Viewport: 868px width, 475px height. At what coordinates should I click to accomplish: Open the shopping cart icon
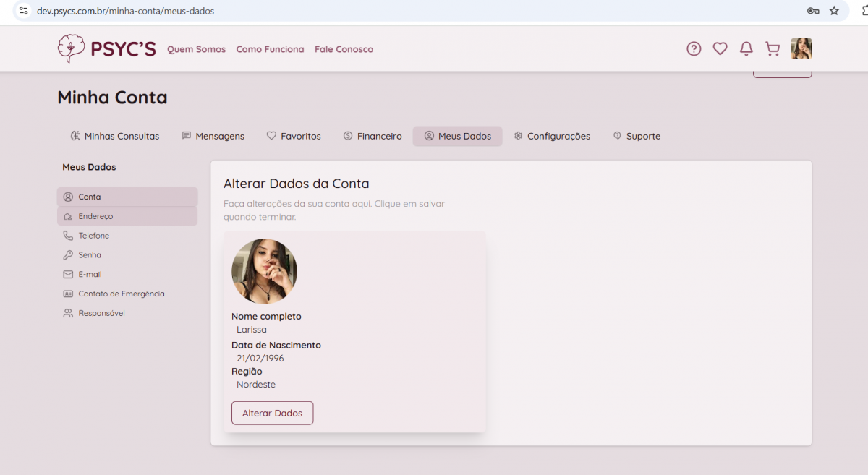(773, 49)
